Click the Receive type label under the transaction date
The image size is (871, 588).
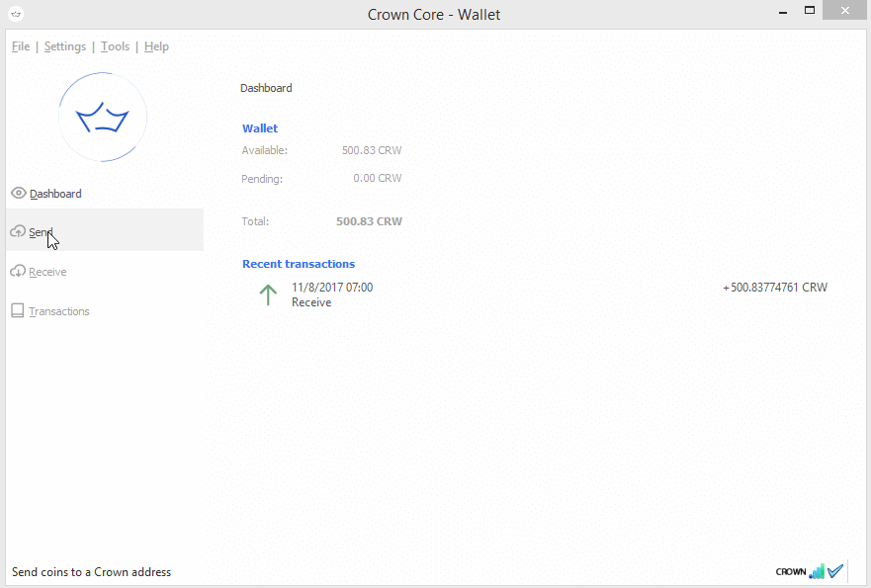pyautogui.click(x=311, y=302)
